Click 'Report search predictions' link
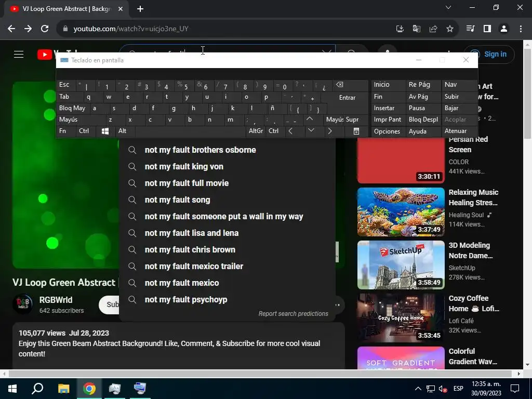This screenshot has height=399, width=532. pyautogui.click(x=293, y=314)
